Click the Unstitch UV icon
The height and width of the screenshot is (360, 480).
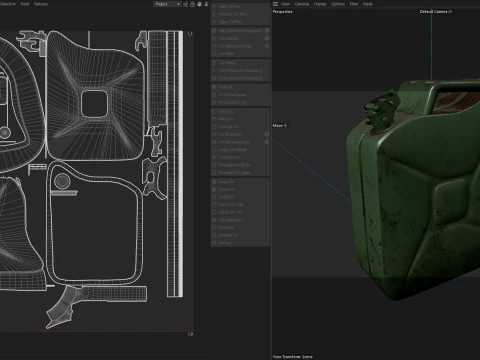tap(214, 157)
